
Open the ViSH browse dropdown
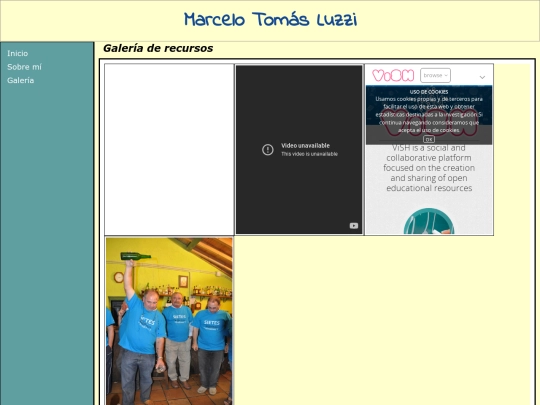click(x=435, y=75)
